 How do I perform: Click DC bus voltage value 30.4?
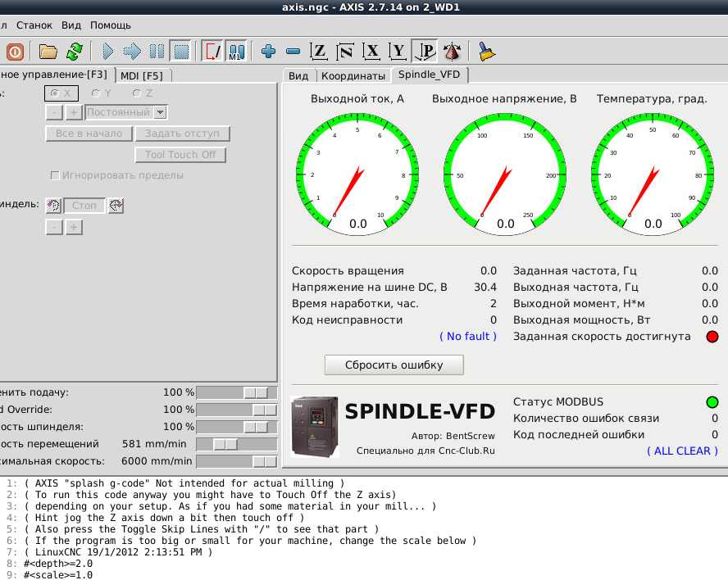point(485,288)
